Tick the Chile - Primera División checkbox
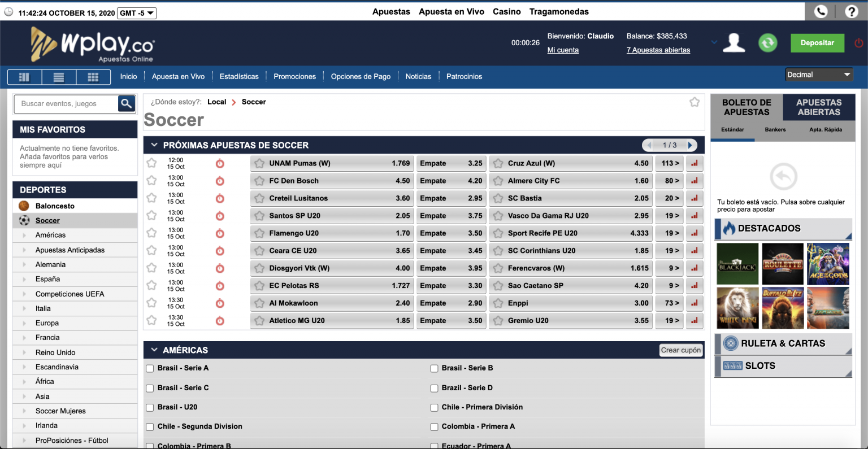The width and height of the screenshot is (868, 449). 435,407
